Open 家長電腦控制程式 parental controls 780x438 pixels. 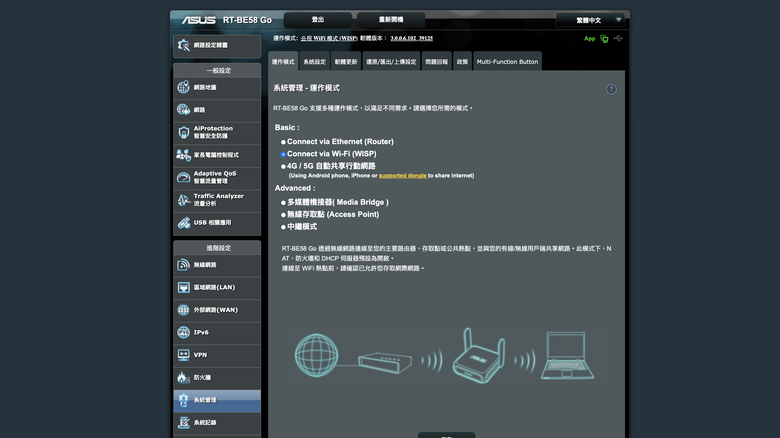click(x=217, y=155)
